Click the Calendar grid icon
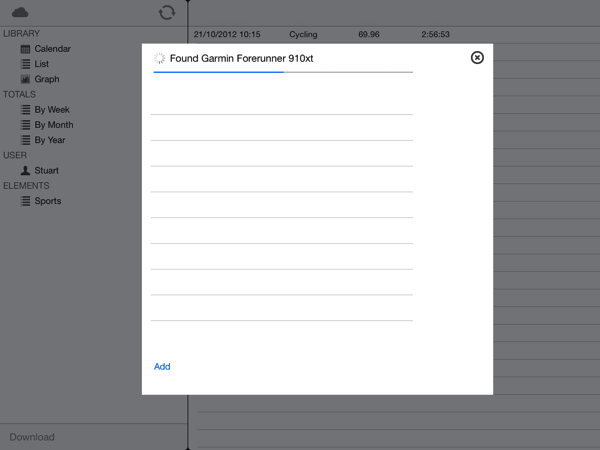 tap(25, 49)
